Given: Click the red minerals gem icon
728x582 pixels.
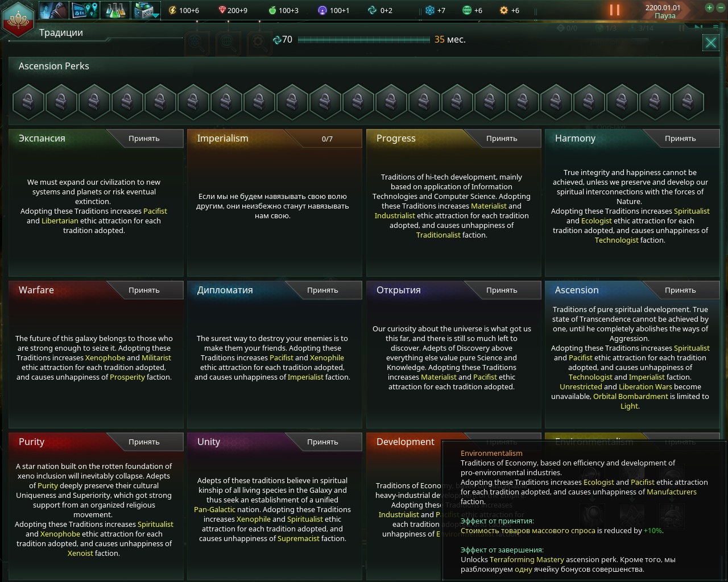Looking at the screenshot, I should tap(222, 10).
